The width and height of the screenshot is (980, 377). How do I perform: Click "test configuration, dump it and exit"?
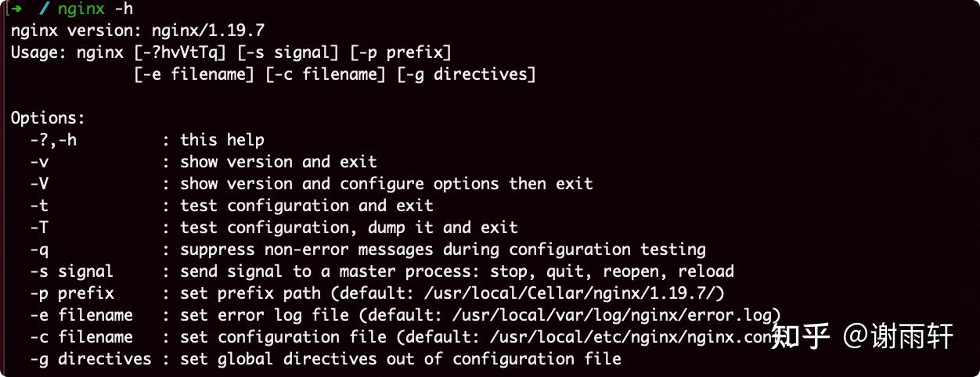pos(349,228)
